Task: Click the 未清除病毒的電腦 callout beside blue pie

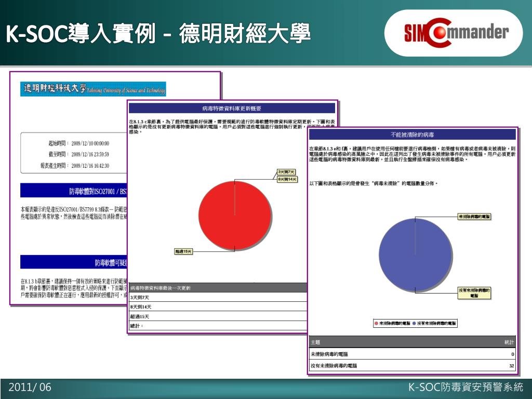Action: click(x=474, y=217)
